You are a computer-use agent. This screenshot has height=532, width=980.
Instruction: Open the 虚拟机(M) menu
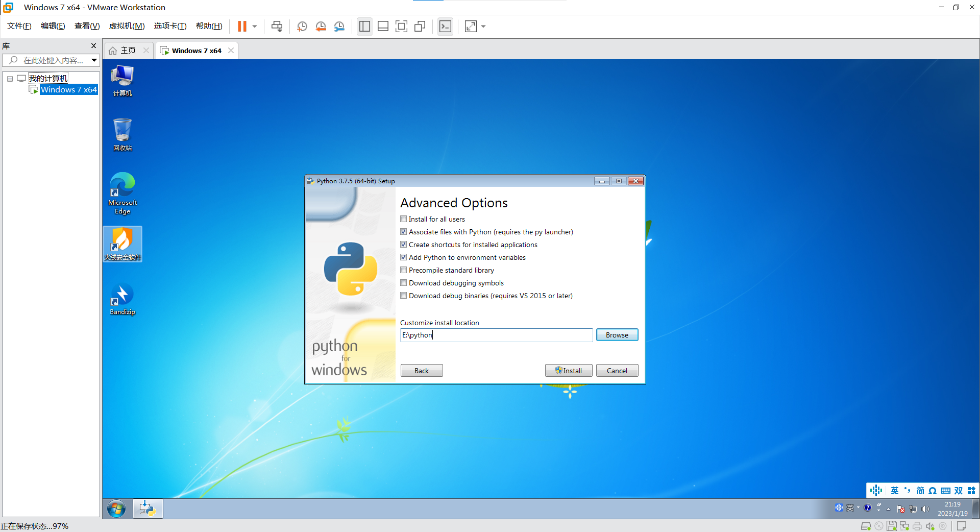pyautogui.click(x=127, y=26)
